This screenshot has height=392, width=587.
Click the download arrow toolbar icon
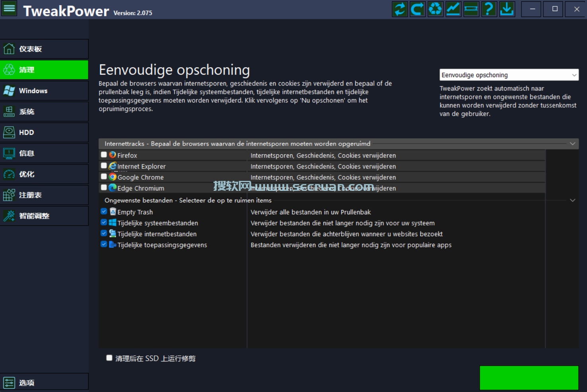pyautogui.click(x=507, y=9)
